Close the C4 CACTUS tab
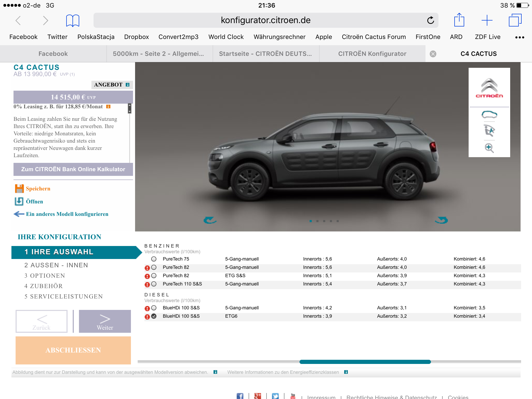The width and height of the screenshot is (532, 399). [433, 54]
